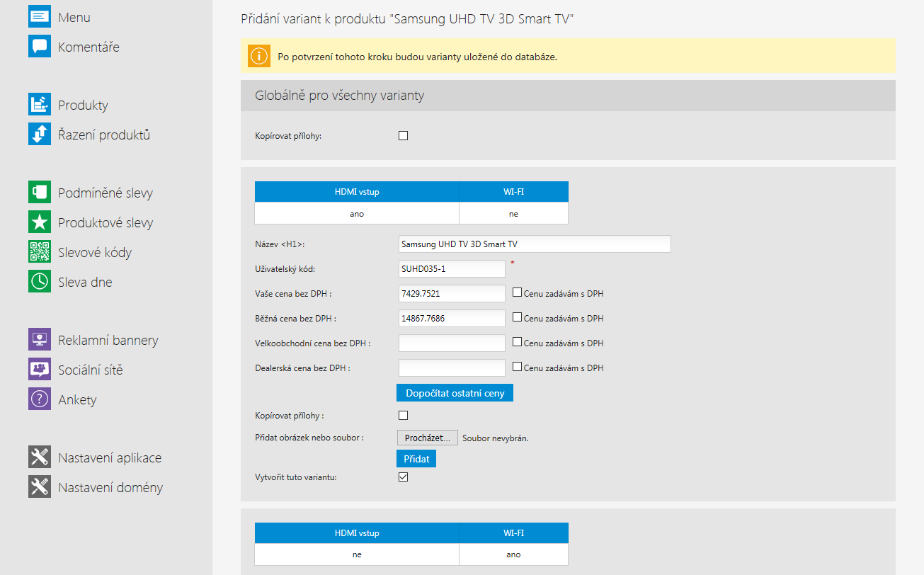
Task: Click the Název <H1> input field
Action: [535, 244]
